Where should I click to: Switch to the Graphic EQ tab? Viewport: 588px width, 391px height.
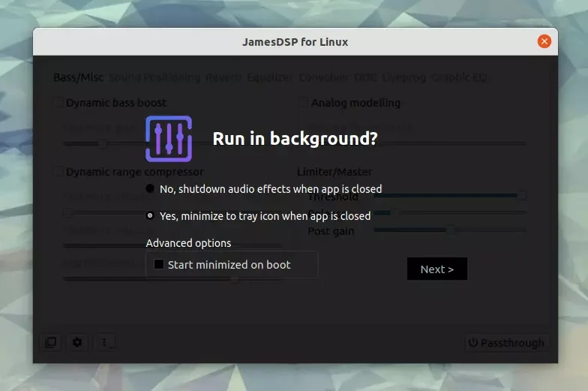coord(459,77)
